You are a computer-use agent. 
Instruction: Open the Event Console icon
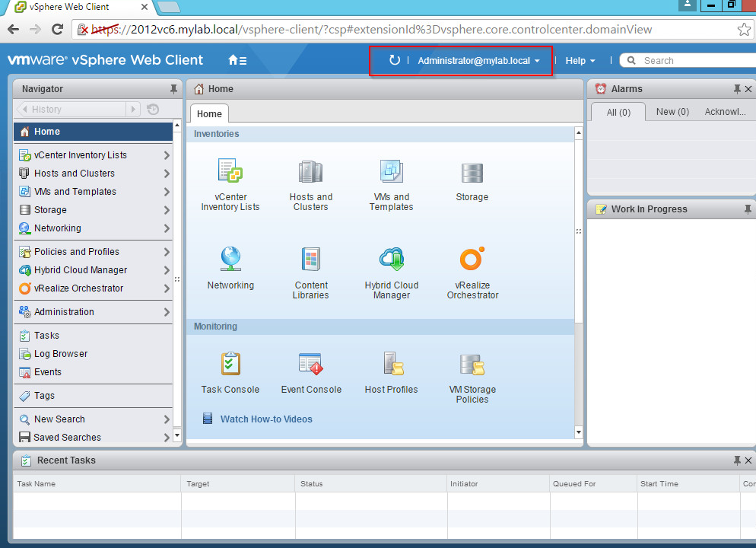point(310,364)
